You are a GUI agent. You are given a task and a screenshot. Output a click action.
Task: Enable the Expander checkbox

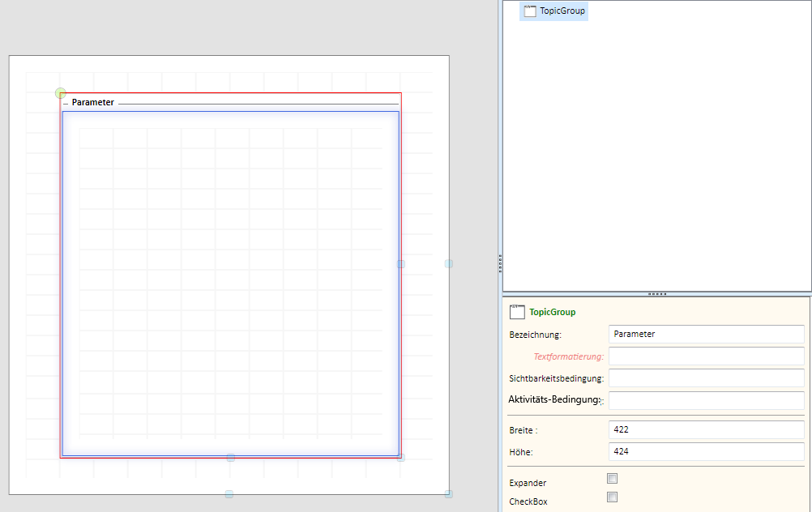tap(613, 478)
